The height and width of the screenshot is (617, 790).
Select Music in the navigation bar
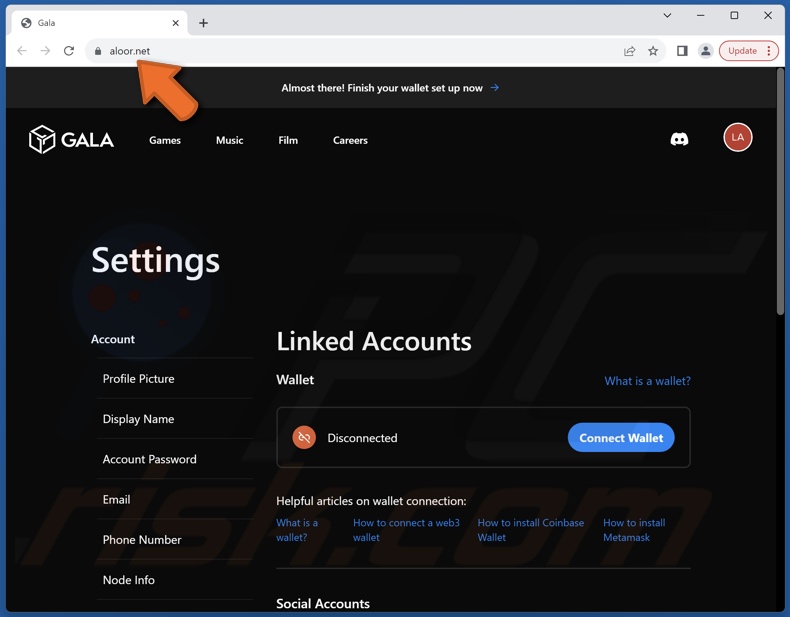coord(229,141)
